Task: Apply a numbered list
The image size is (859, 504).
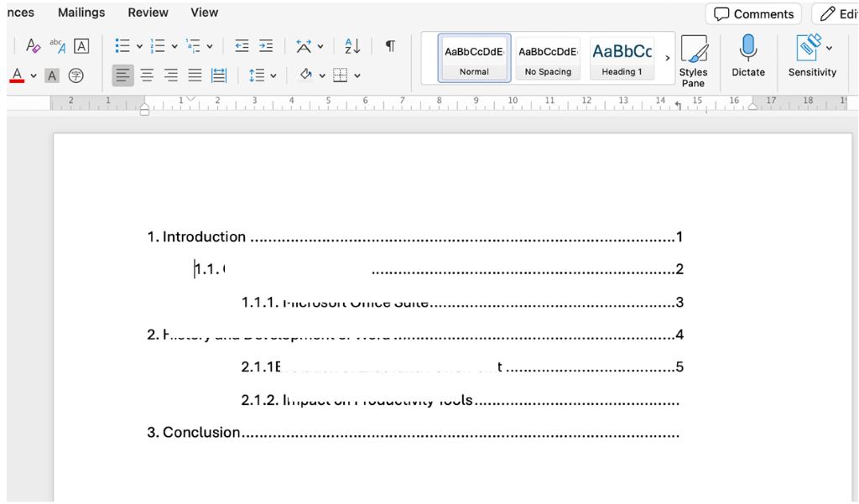Action: (158, 46)
